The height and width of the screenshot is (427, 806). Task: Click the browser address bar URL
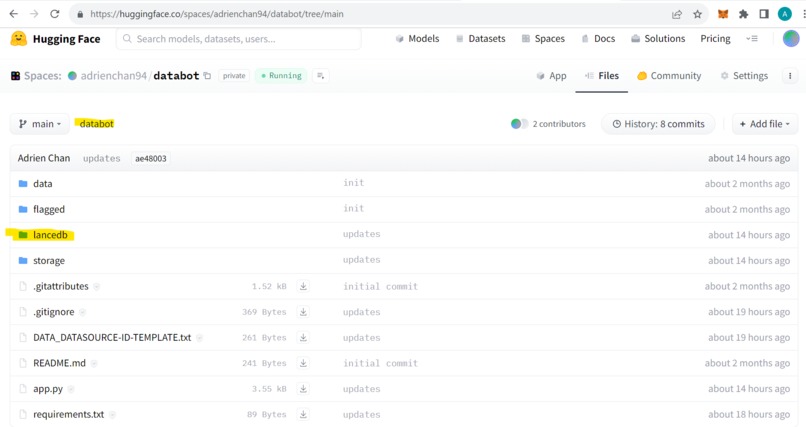(x=216, y=14)
